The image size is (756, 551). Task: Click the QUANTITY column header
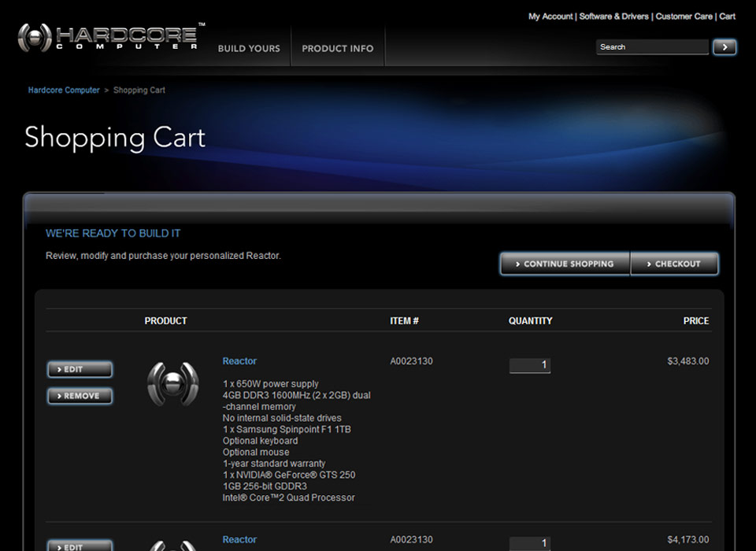point(530,321)
